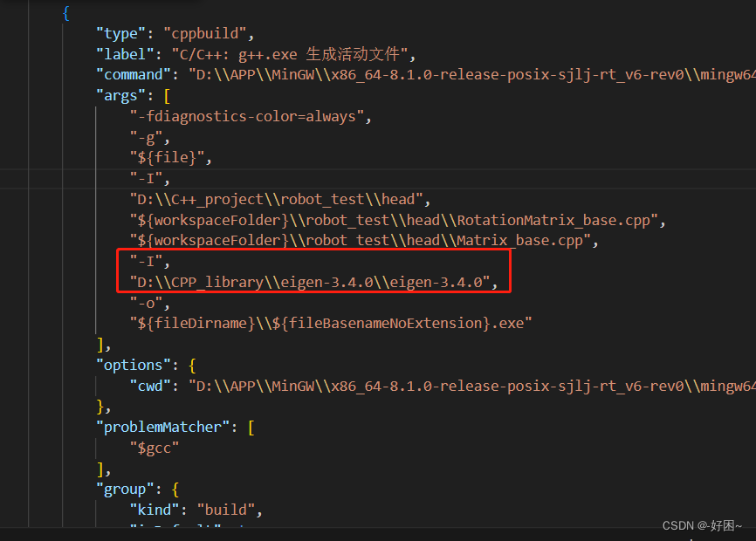Click the eigen-3.4.0 include path line

click(x=313, y=282)
